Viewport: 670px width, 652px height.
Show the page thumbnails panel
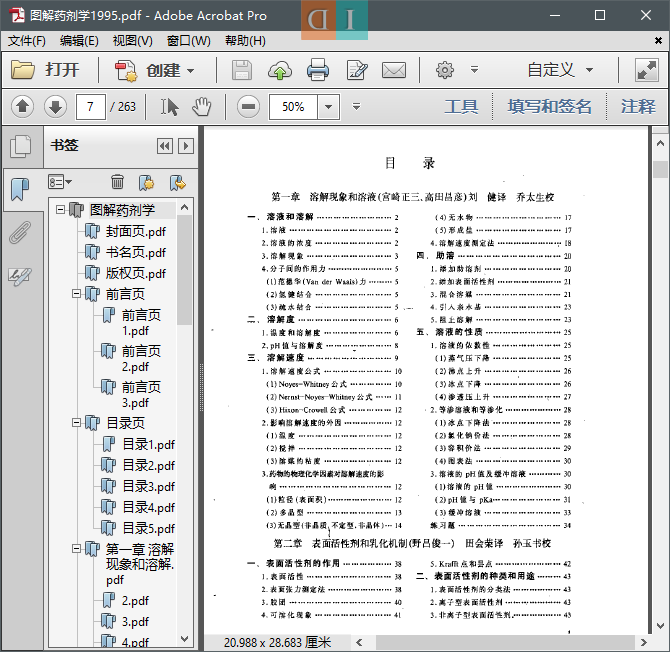click(21, 147)
